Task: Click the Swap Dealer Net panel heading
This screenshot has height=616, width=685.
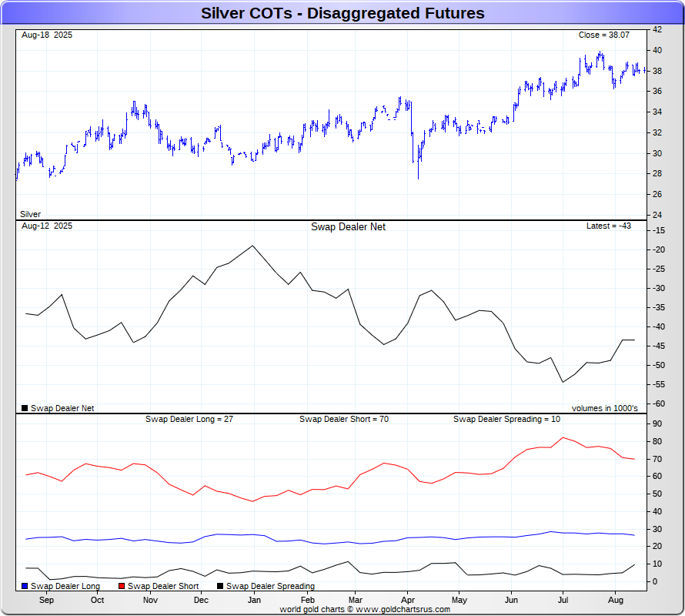Action: click(348, 227)
